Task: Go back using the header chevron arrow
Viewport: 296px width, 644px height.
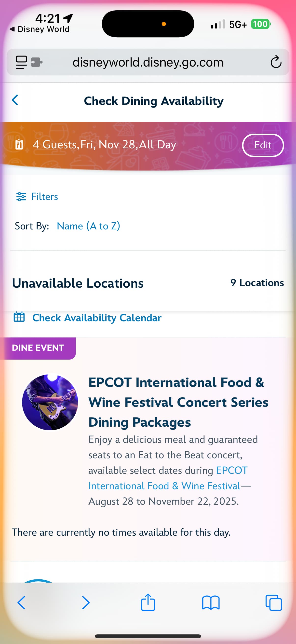Action: coord(15,100)
